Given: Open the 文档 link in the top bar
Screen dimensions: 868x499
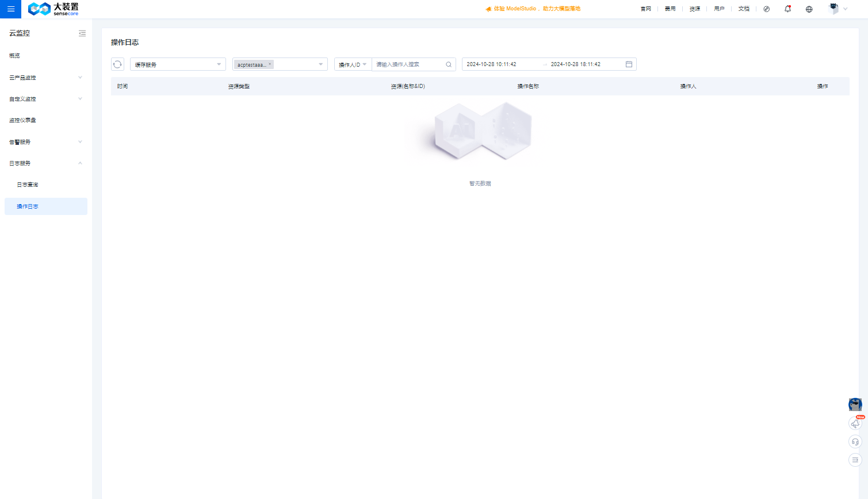Looking at the screenshot, I should 744,9.
